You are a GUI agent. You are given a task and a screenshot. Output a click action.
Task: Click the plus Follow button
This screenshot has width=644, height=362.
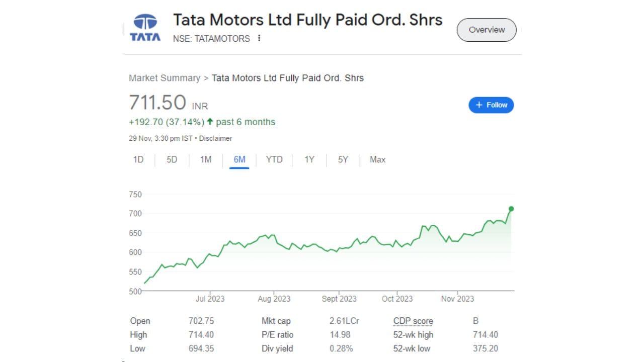491,105
